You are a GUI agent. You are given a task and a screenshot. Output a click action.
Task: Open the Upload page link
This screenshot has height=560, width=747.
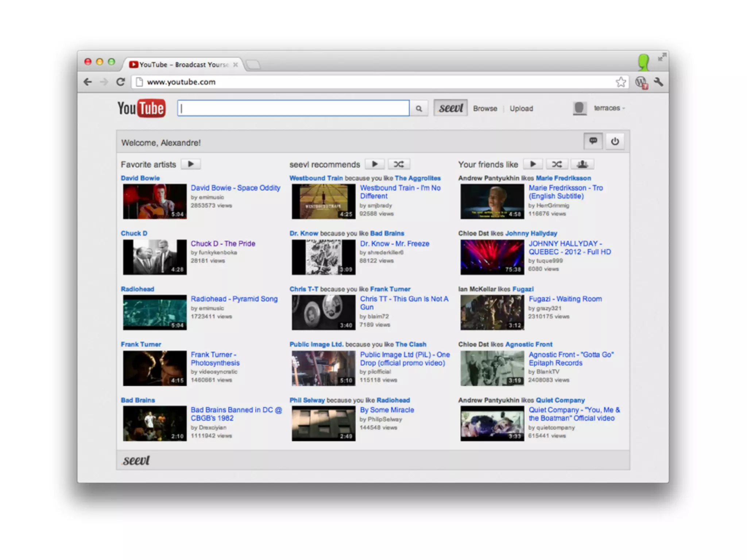pos(521,109)
